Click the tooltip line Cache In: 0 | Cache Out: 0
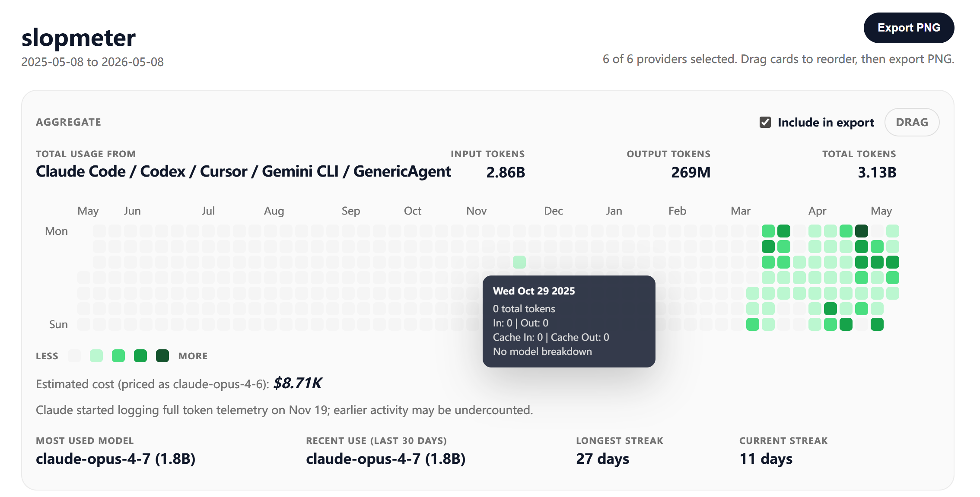This screenshot has width=980, height=497. point(551,337)
